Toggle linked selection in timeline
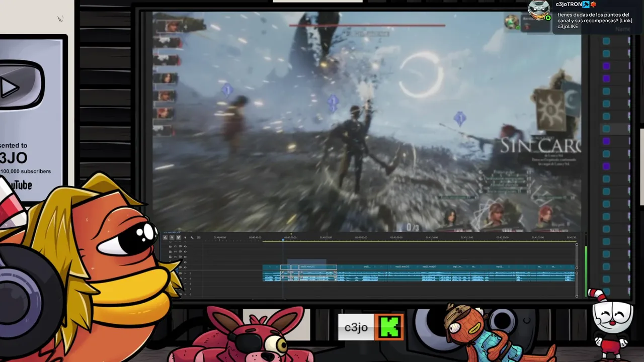644x362 pixels. click(x=179, y=237)
